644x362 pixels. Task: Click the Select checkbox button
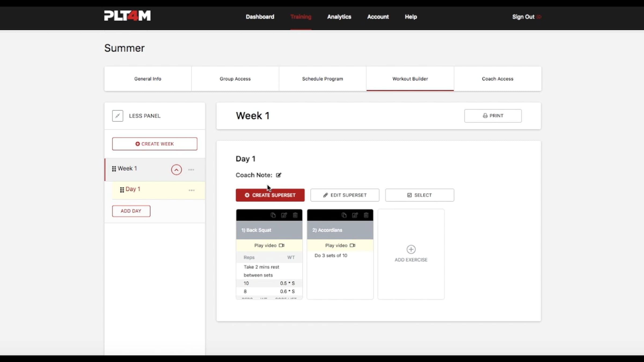pos(419,195)
